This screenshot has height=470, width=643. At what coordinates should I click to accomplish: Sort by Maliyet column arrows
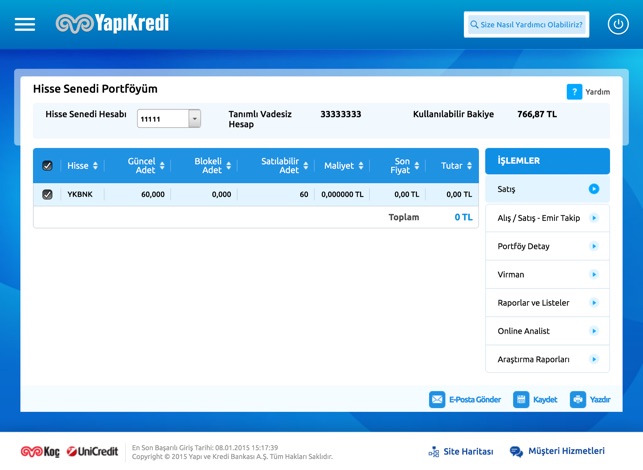(361, 166)
